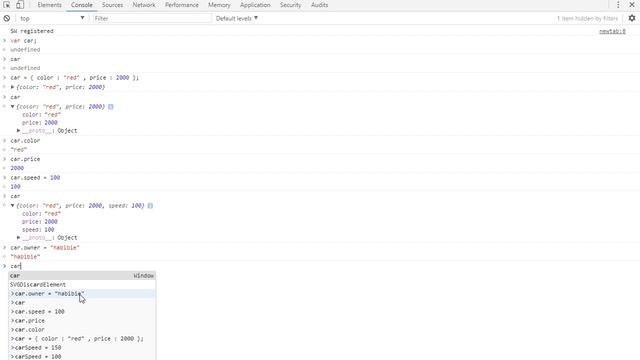This screenshot has width=640, height=360.
Task: Click the car.owner = "habibie" console entry
Action: coord(45,248)
